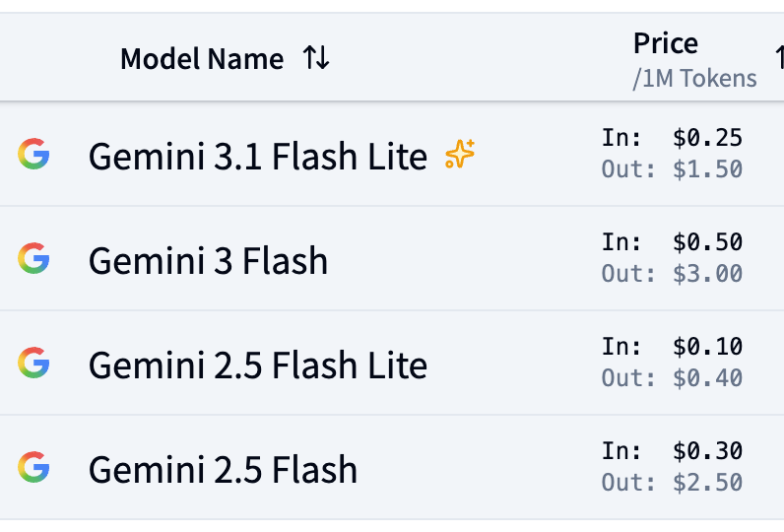Click the $0.25 input price for Gemini 3.1 Flash Lite
Screen dimensions: 784x532
[707, 138]
